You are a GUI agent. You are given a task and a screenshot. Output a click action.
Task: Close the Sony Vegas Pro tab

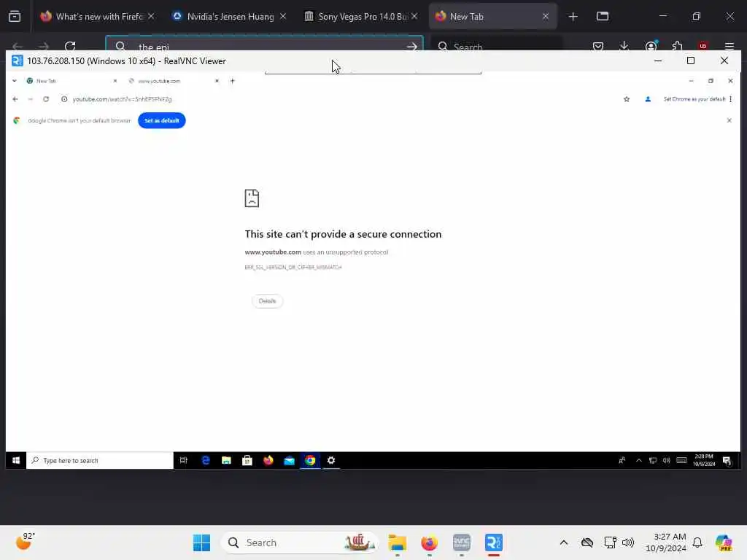coord(414,16)
